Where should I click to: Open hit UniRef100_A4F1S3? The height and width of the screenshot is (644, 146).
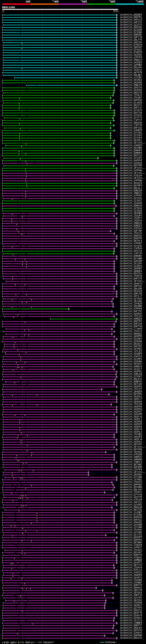click(131, 20)
